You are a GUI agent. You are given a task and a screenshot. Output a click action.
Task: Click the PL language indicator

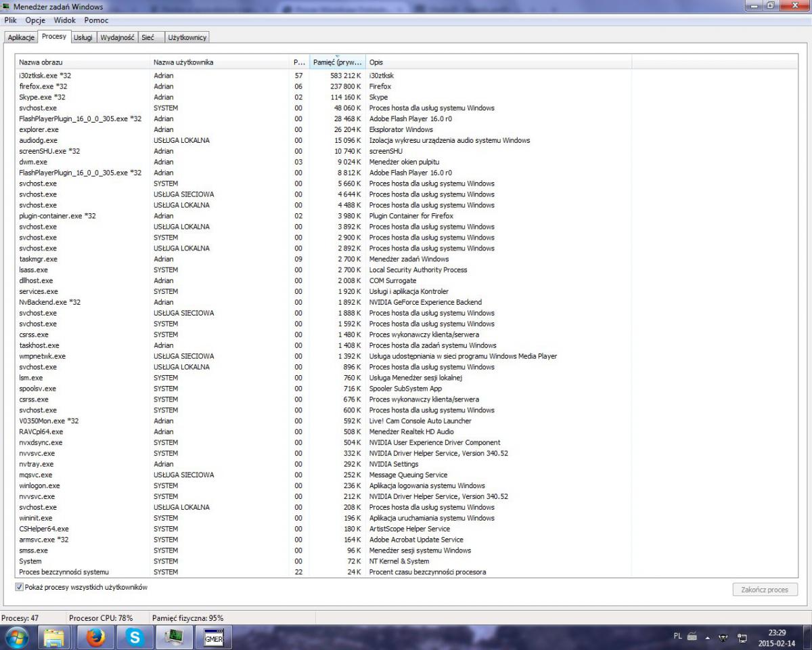pos(677,636)
